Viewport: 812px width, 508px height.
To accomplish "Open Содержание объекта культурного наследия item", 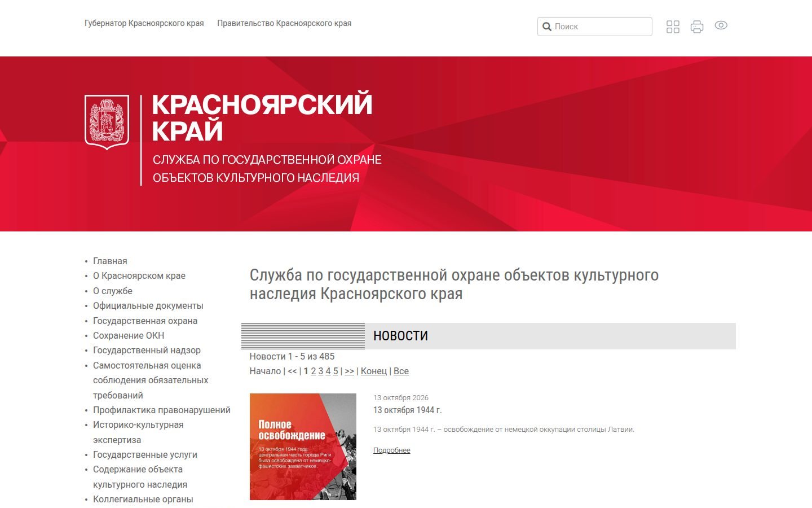I will pyautogui.click(x=140, y=477).
